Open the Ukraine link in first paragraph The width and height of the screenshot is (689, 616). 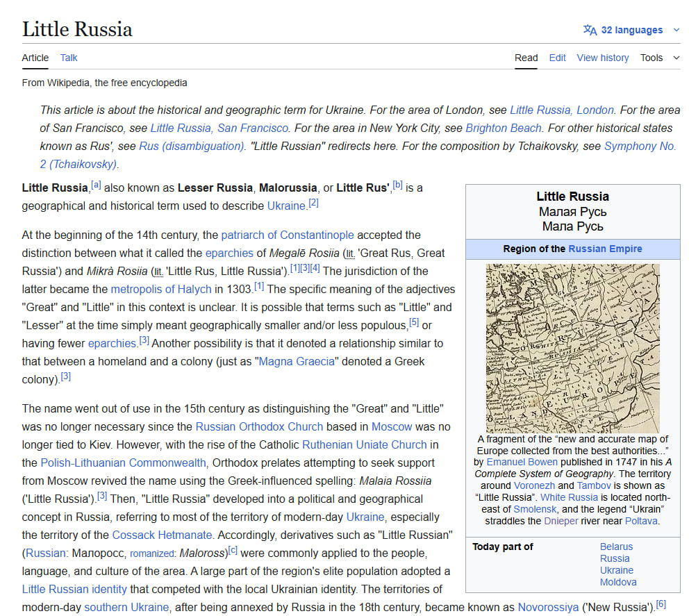(286, 206)
